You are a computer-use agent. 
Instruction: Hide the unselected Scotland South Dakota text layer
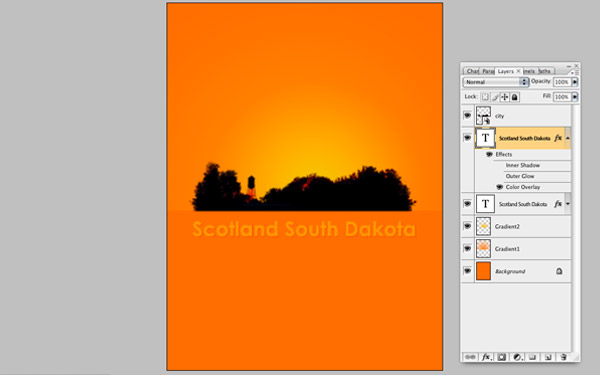pyautogui.click(x=467, y=204)
